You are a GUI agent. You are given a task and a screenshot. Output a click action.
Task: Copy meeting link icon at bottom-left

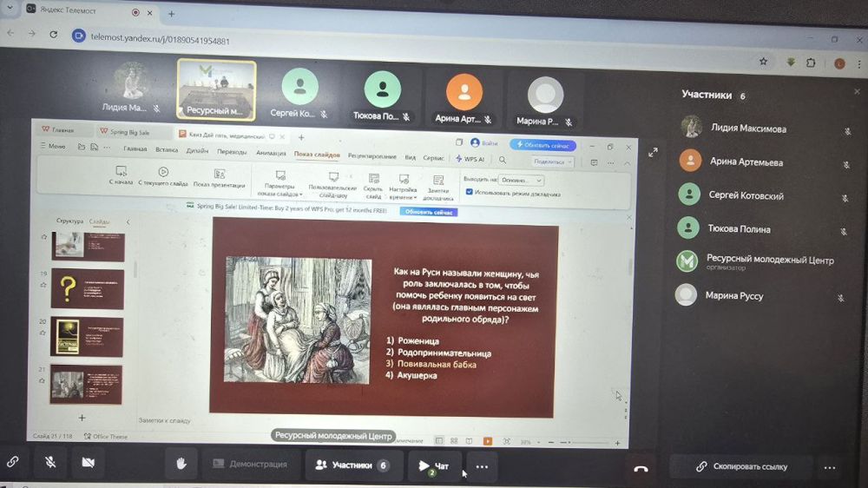click(13, 461)
